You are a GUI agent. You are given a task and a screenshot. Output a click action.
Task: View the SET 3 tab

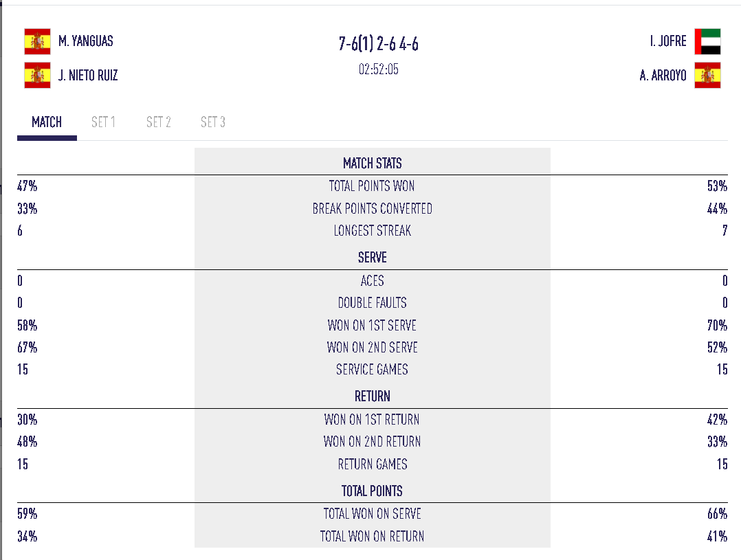coord(213,122)
